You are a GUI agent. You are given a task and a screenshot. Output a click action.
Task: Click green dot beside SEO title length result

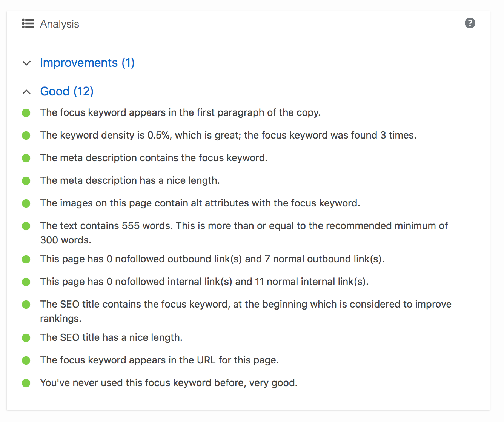tap(26, 338)
